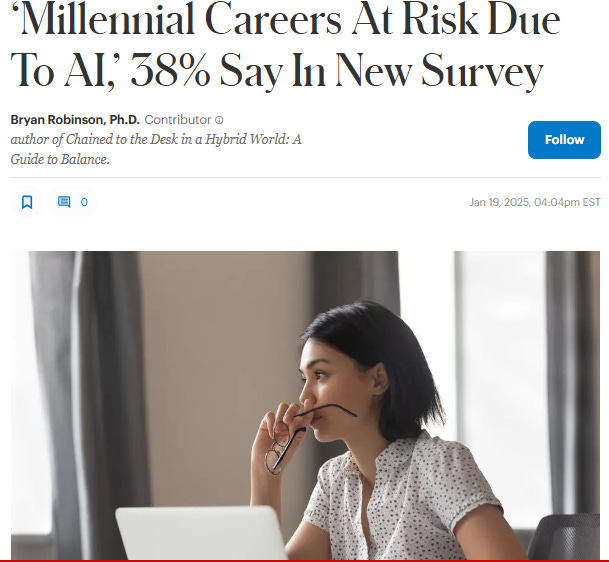The image size is (609, 562).
Task: Click the red bar below the photo
Action: 304,561
